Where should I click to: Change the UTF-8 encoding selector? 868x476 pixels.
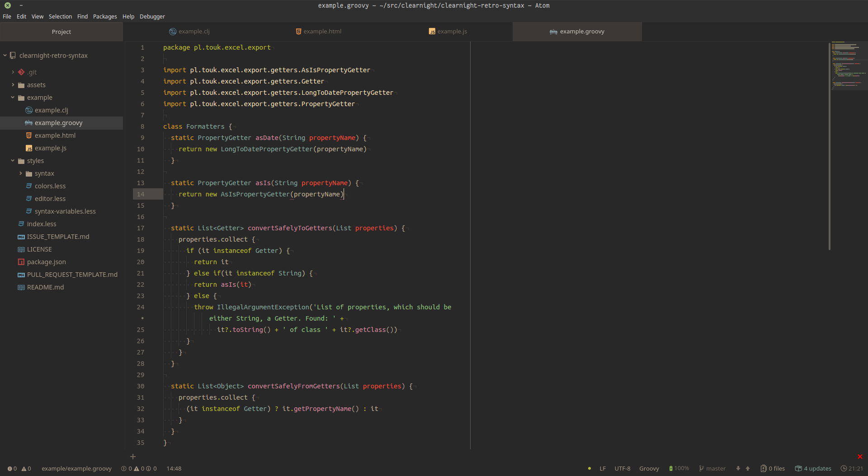tap(622, 469)
